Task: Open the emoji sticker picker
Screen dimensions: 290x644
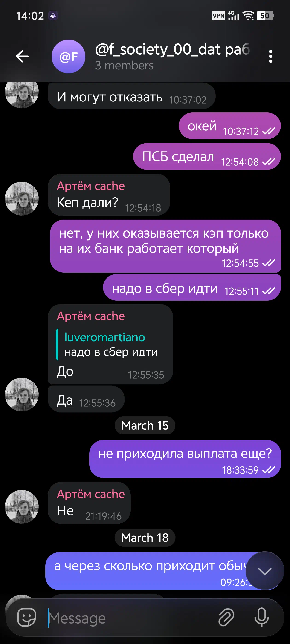Action: pos(26,617)
